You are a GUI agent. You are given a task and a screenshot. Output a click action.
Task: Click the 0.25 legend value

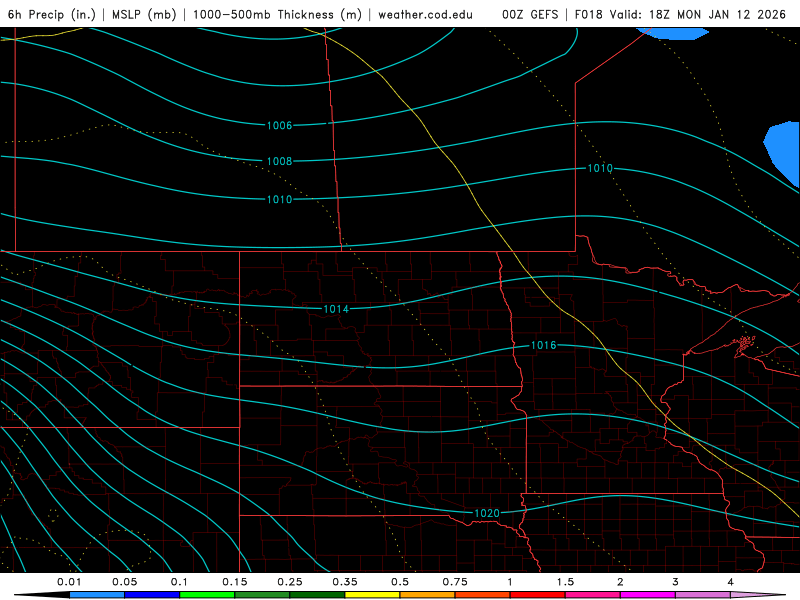click(x=290, y=582)
